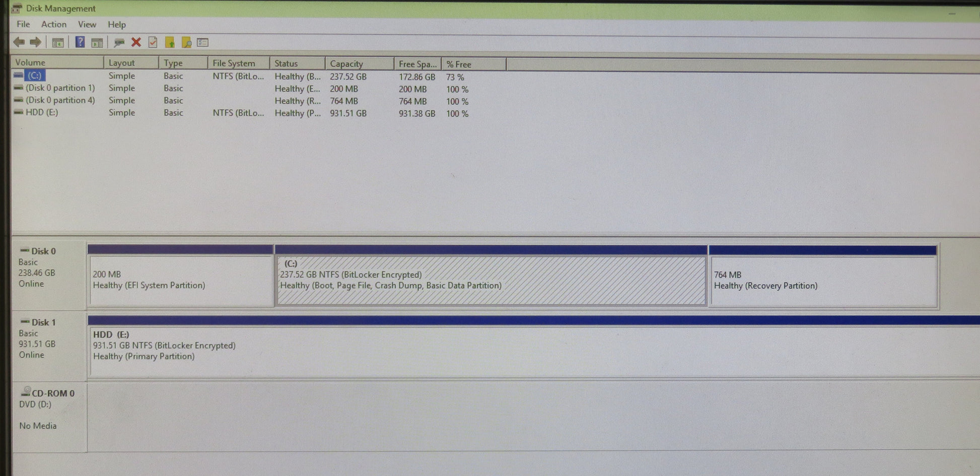Viewport: 980px width, 476px height.
Task: Select the HDD (E:) volume row
Action: (42, 112)
